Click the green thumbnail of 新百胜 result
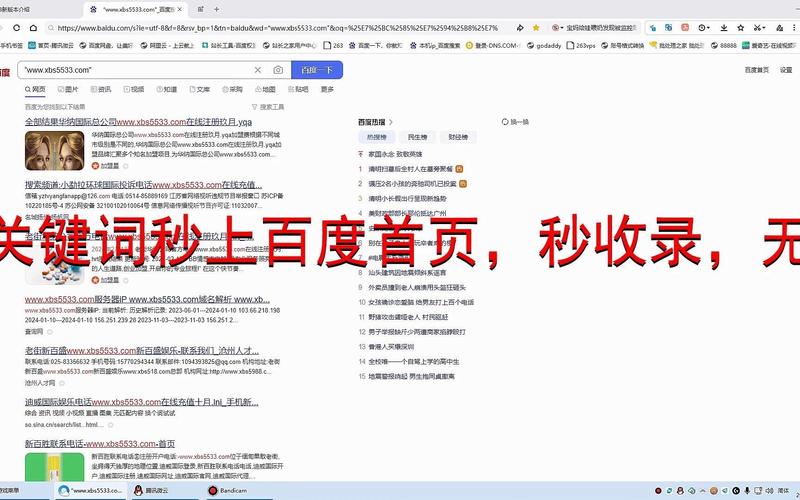Screen dimensions: 800x500 point(55,467)
